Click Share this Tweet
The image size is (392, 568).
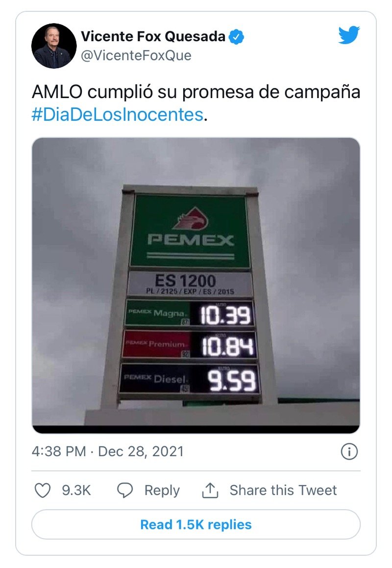point(283,490)
